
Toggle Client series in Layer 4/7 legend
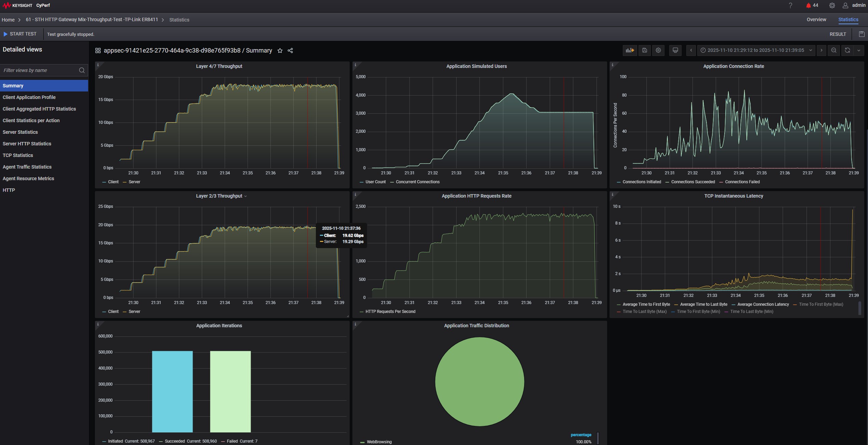click(113, 182)
